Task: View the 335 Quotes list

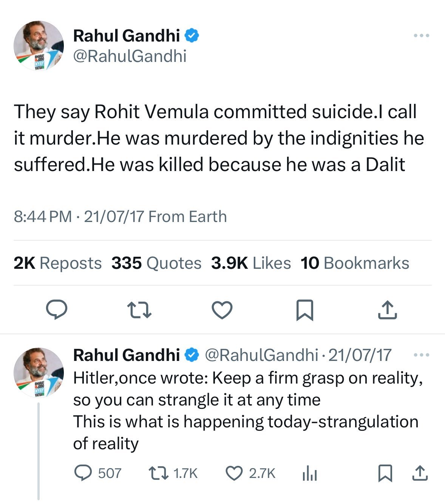Action: pos(156,263)
